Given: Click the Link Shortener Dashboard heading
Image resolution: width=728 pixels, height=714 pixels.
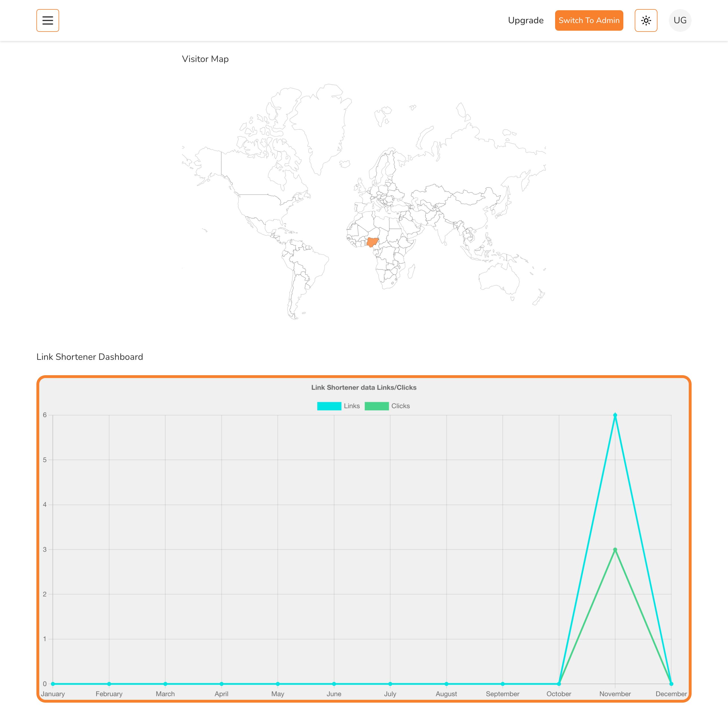Looking at the screenshot, I should 90,357.
